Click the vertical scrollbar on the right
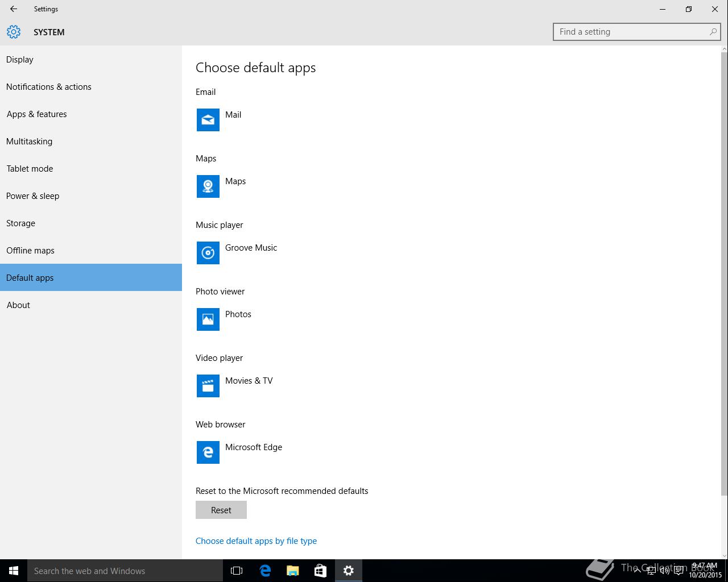 click(x=724, y=273)
